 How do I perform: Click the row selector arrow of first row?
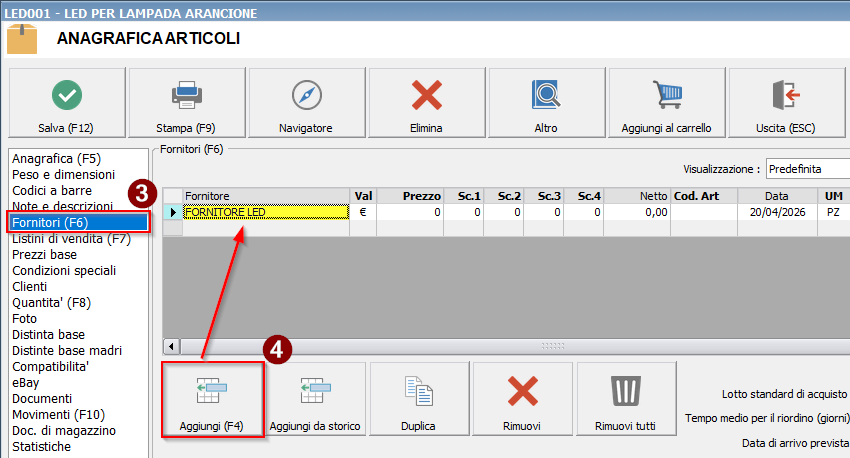click(172, 212)
